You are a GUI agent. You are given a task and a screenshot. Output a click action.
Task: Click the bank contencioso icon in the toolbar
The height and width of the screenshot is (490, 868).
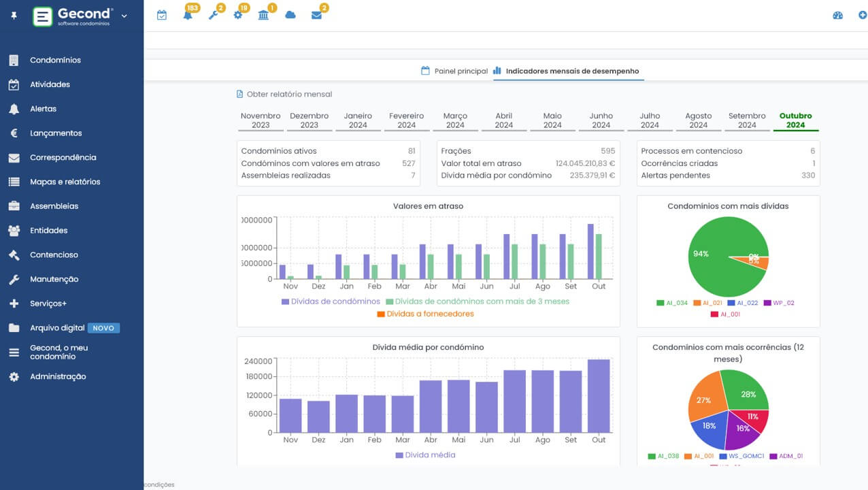263,14
